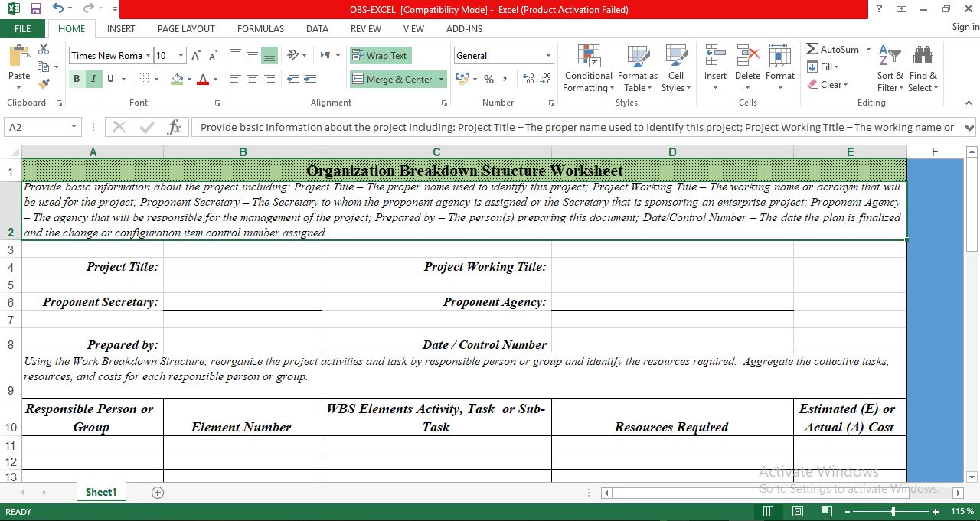Toggle Wrap Text on

coord(380,55)
